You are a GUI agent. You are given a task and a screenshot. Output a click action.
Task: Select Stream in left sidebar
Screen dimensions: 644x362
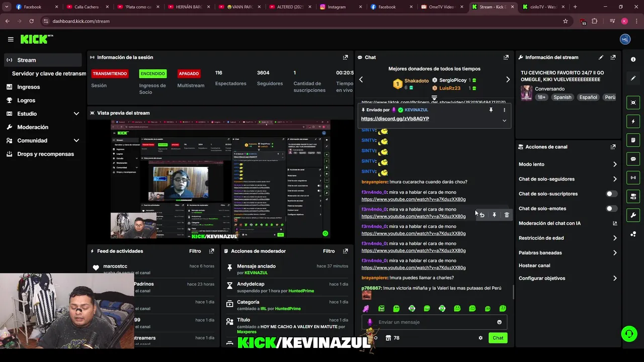pyautogui.click(x=43, y=60)
